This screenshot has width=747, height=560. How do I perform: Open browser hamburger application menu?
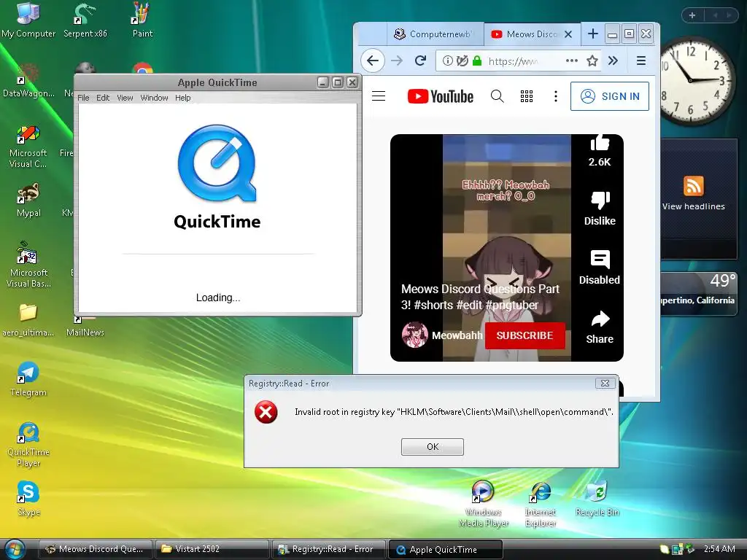[641, 61]
